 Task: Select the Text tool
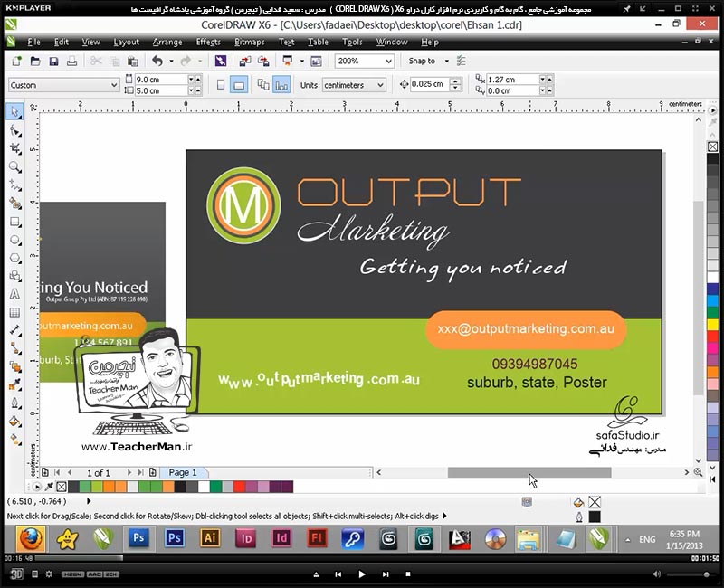(x=15, y=295)
